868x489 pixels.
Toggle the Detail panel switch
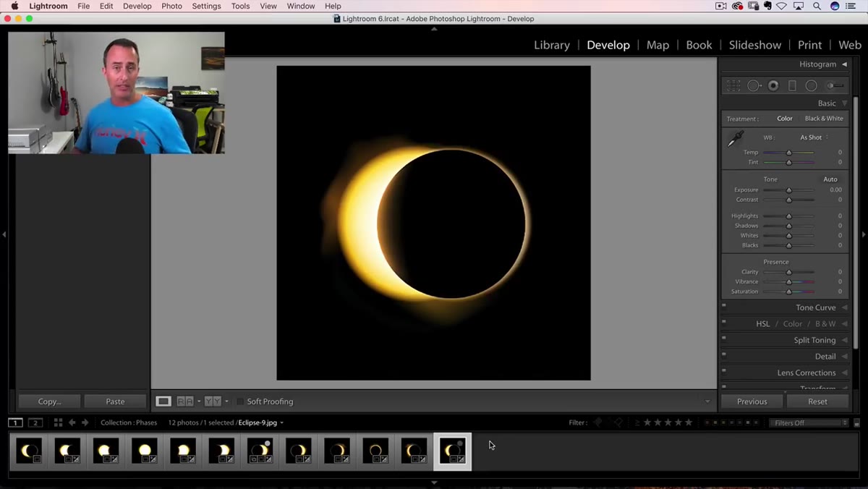coord(724,354)
